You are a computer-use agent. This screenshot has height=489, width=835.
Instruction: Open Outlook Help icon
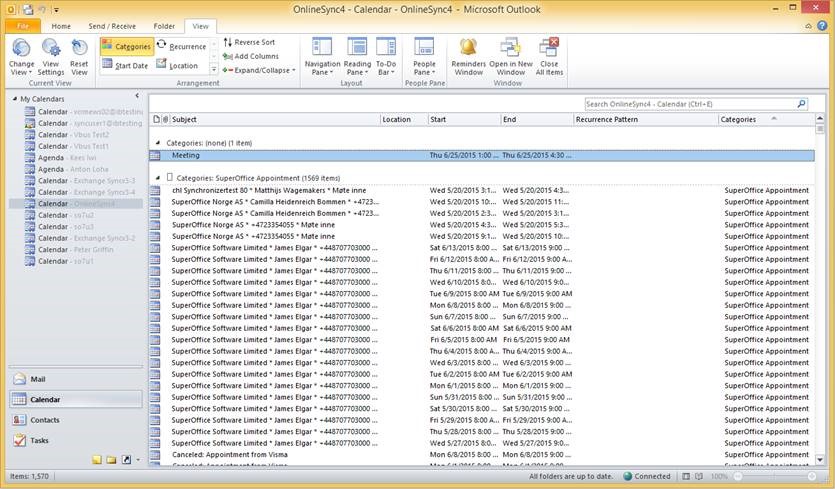822,25
